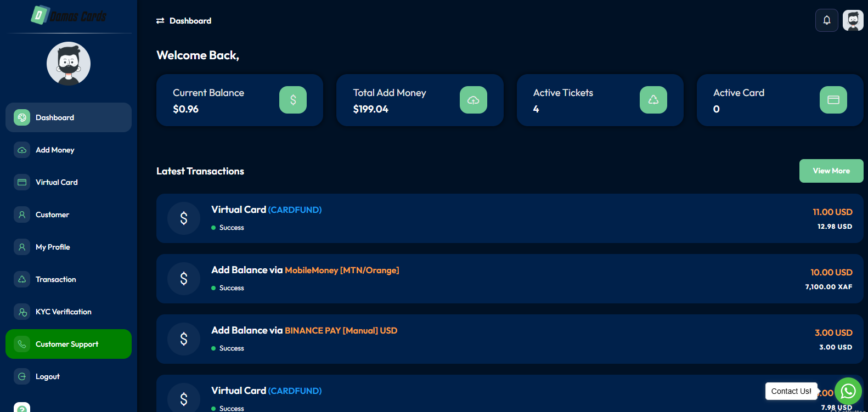Click dollar icon of the 7.98 USD Virtual Card transaction
Viewport: 868px width, 412px height.
pos(184,398)
